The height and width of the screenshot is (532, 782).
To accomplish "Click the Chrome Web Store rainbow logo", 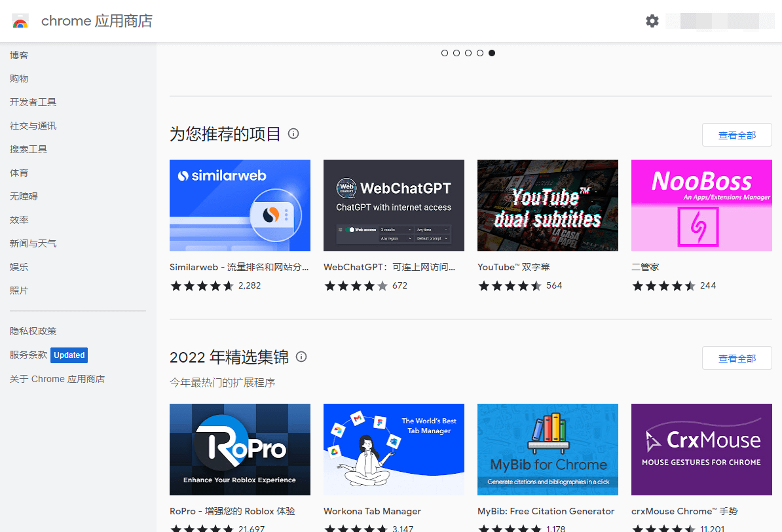I will [20, 22].
